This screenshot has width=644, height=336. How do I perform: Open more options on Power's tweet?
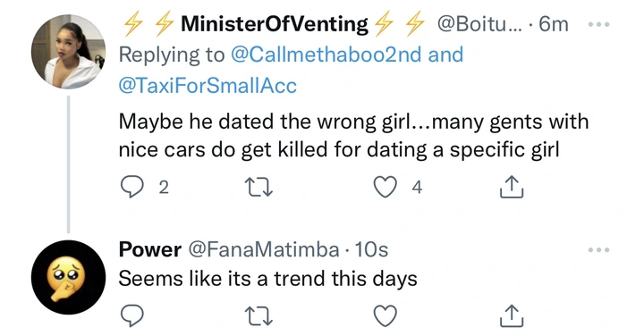tap(598, 250)
